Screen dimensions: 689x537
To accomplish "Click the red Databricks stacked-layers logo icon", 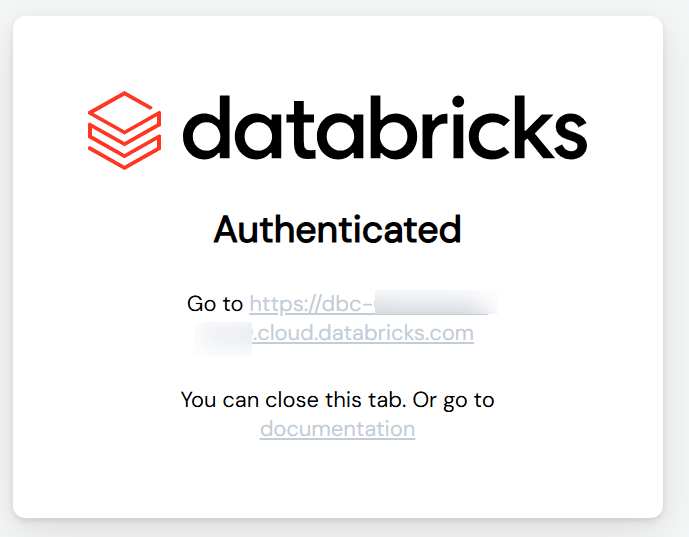I will click(x=125, y=130).
